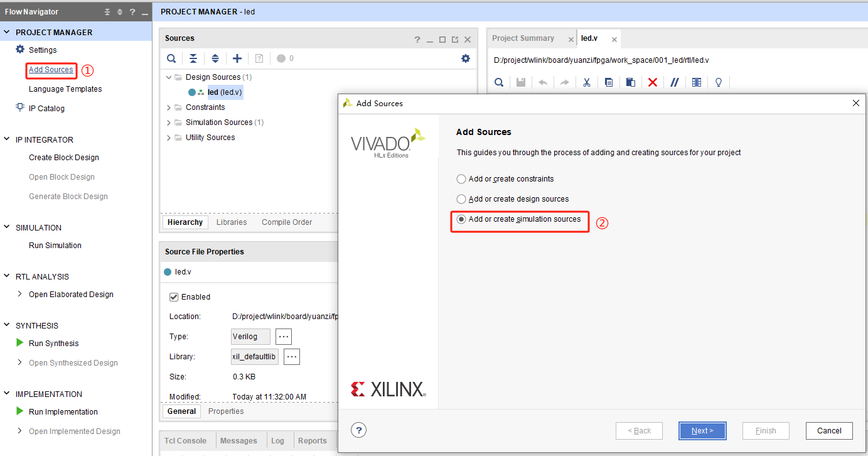The width and height of the screenshot is (868, 456).
Task: Expand Open Elaborated Design in RTL Analysis
Action: tap(20, 294)
